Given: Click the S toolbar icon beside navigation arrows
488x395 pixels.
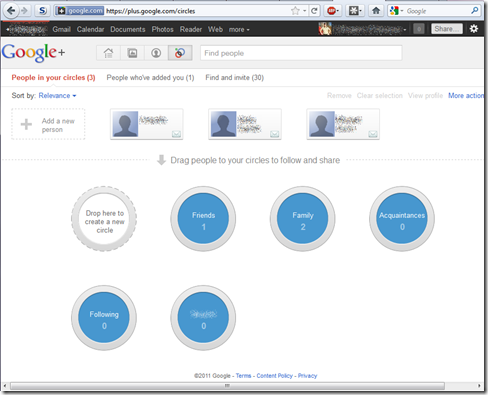Looking at the screenshot, I should click(42, 11).
